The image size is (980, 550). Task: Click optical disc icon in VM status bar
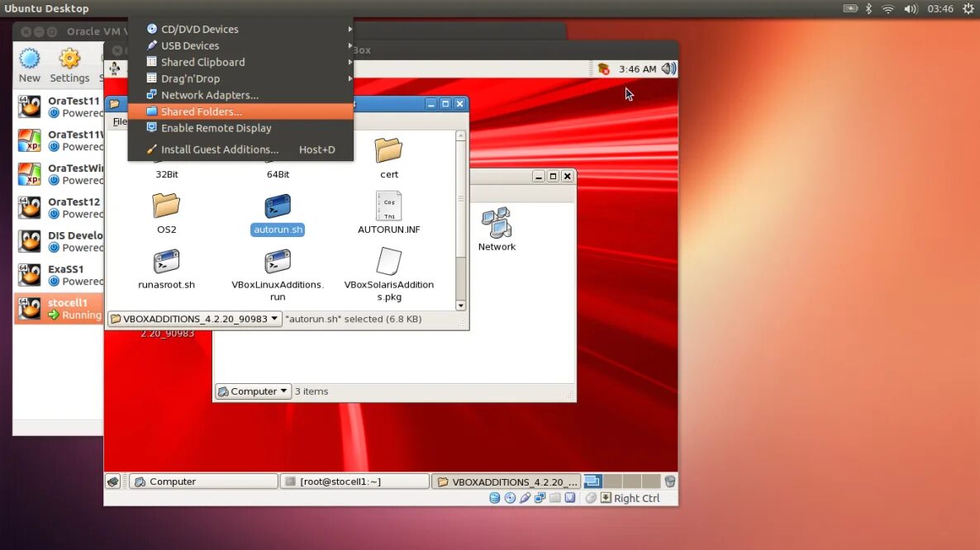pos(510,498)
